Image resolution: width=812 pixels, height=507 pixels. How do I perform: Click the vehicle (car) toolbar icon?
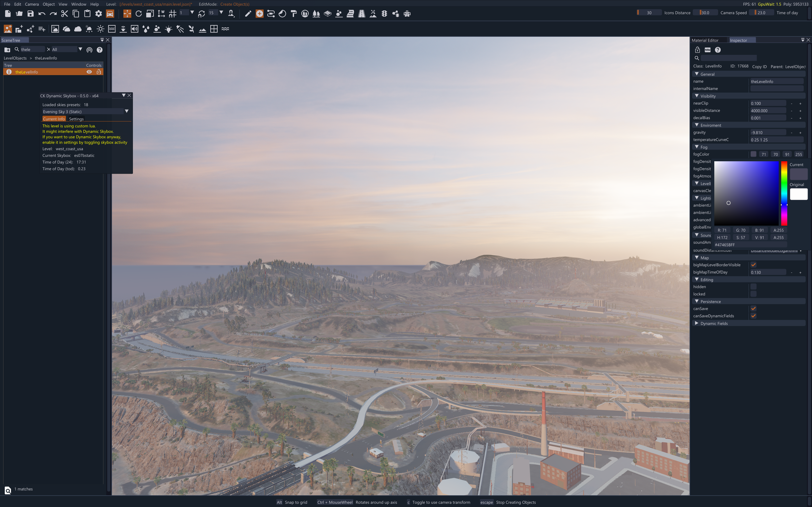pos(110,13)
